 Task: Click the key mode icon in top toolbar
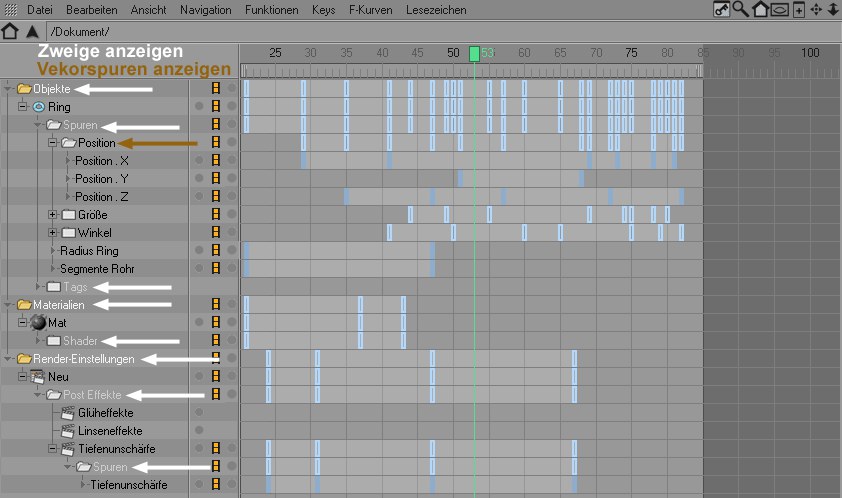(x=721, y=9)
